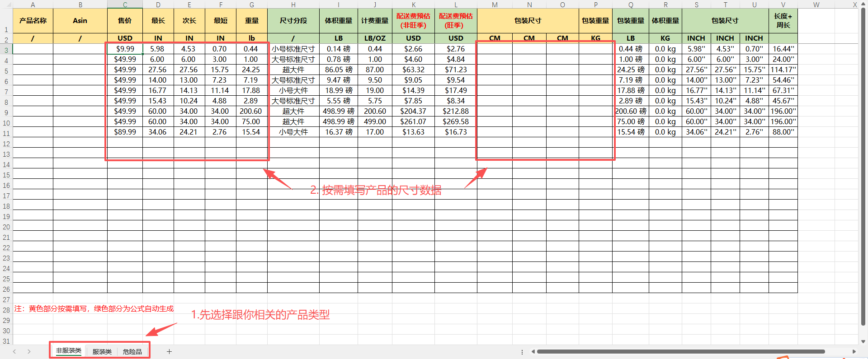Switch to the 服装类 sheet tab
This screenshot has height=359, width=868.
102,351
